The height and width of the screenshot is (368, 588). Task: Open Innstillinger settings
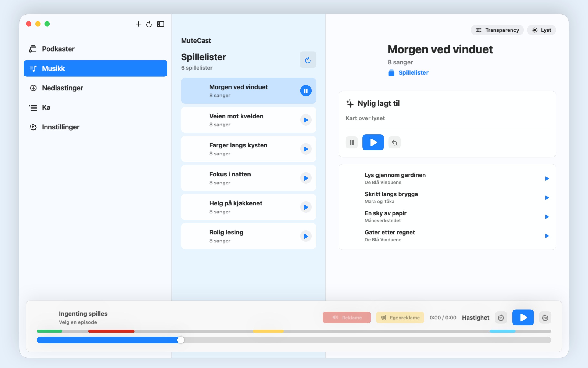pos(96,127)
